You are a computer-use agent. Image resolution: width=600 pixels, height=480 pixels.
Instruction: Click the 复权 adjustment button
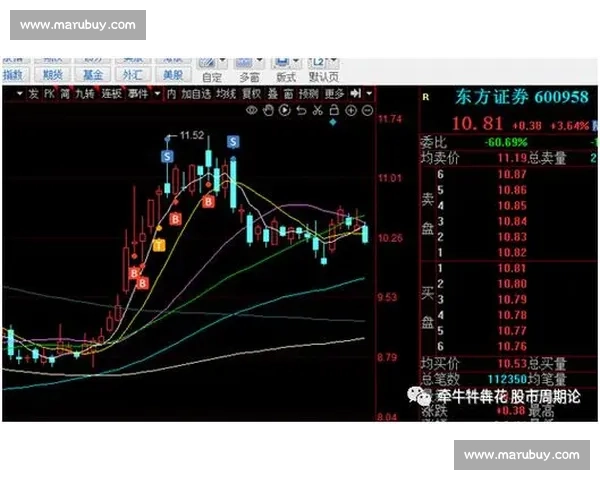tap(252, 93)
